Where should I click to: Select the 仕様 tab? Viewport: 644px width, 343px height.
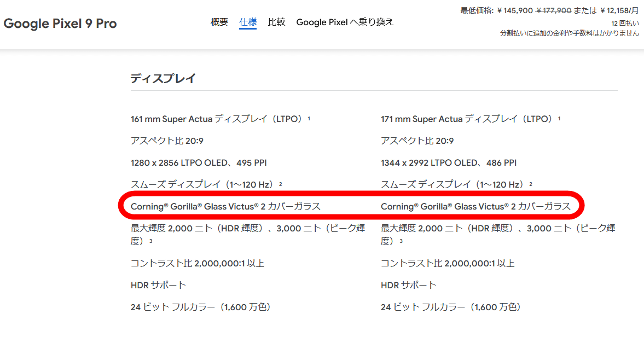pos(248,22)
